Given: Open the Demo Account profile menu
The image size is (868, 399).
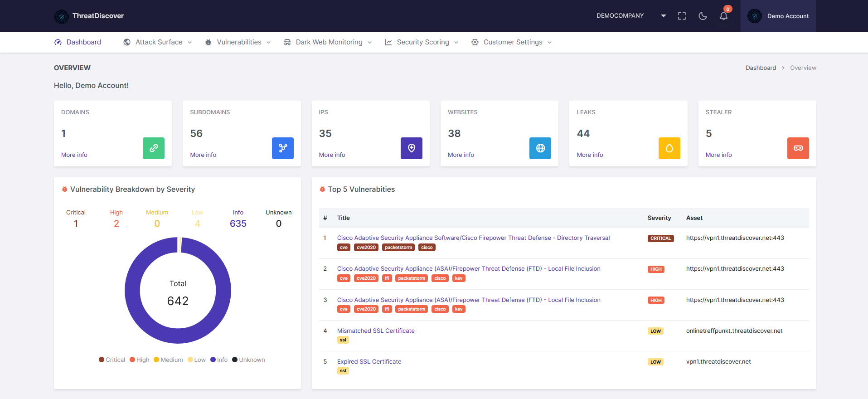Looking at the screenshot, I should (x=778, y=16).
